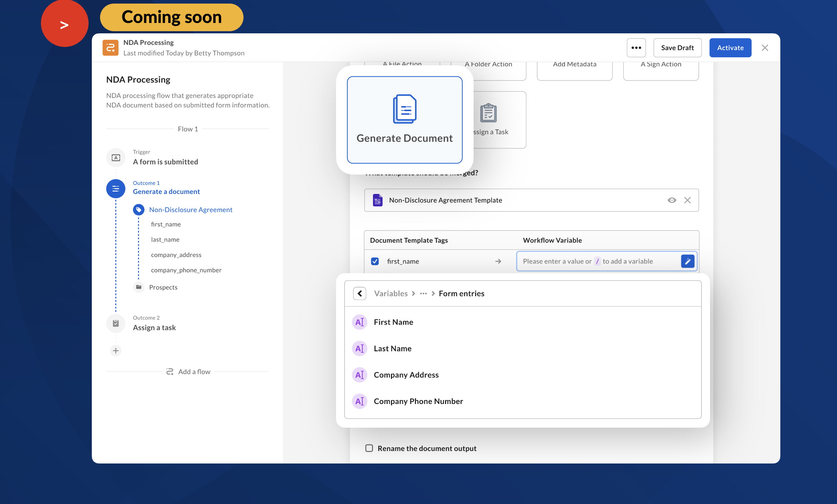Click the form trigger icon
The image size is (837, 504).
115,158
